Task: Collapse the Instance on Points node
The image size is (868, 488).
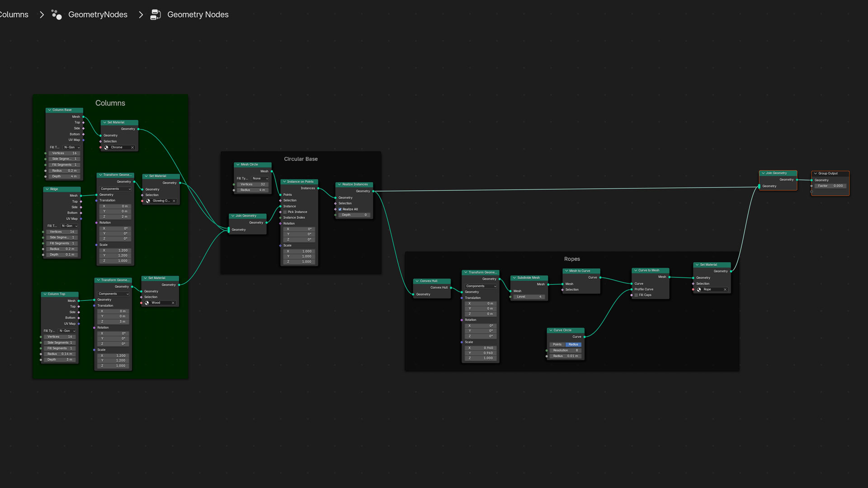Action: [x=284, y=182]
